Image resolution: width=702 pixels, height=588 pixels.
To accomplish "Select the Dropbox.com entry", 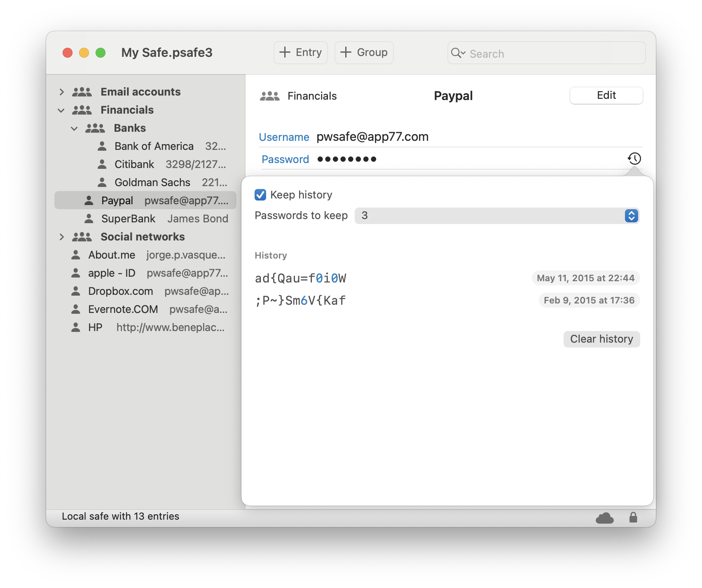I will coord(145,291).
